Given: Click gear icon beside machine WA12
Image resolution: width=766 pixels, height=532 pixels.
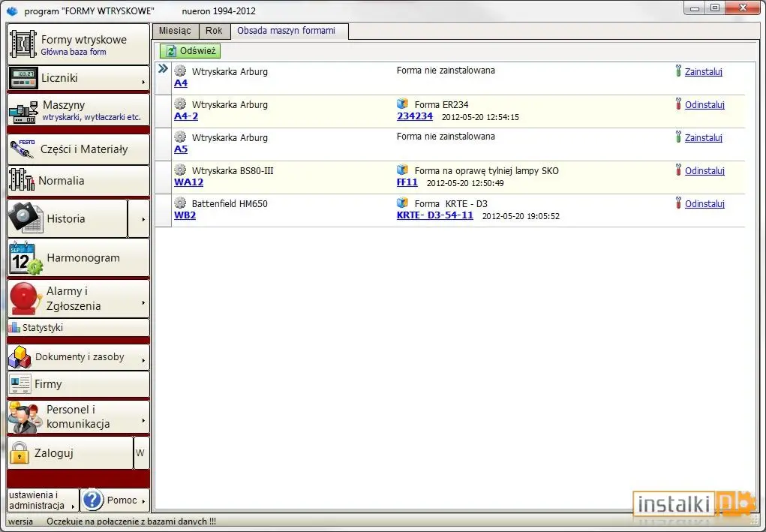Looking at the screenshot, I should coord(180,170).
